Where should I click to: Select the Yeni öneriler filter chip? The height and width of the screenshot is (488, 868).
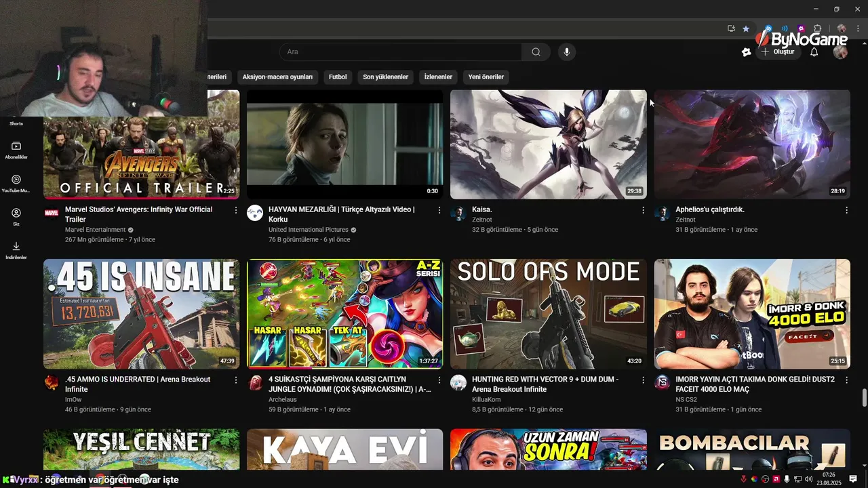tap(486, 77)
